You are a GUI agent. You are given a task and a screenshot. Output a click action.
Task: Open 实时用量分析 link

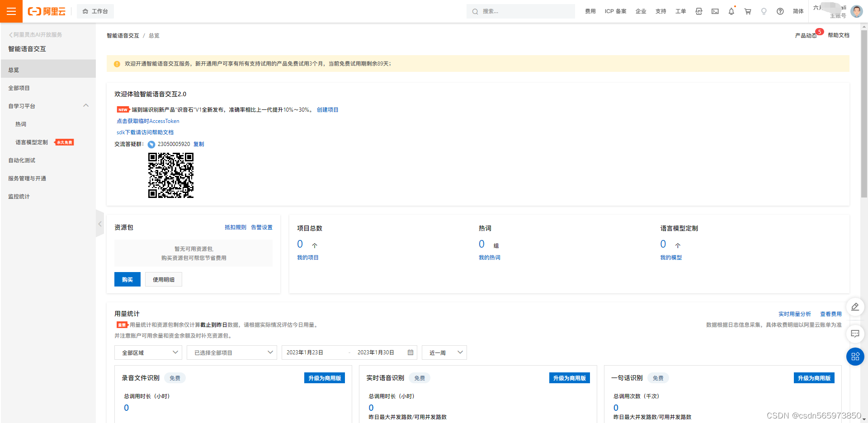pos(795,314)
